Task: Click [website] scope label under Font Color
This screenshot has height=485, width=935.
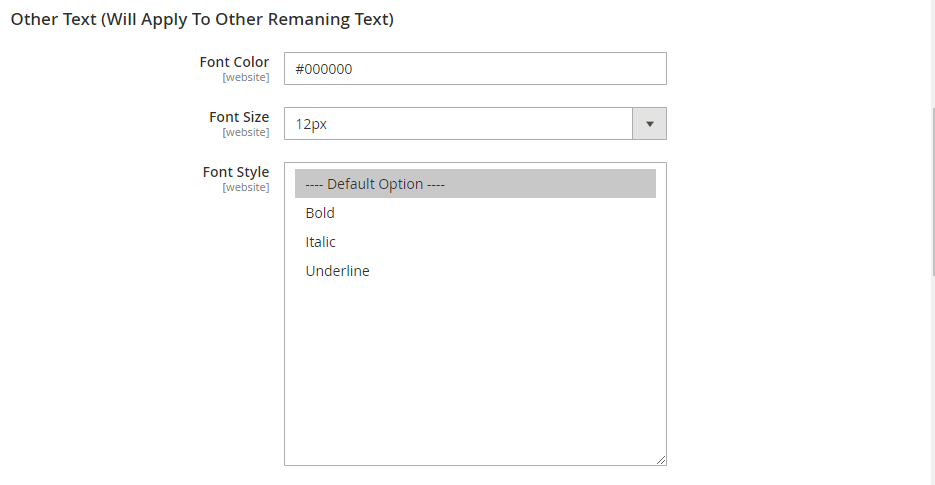Action: click(x=246, y=78)
